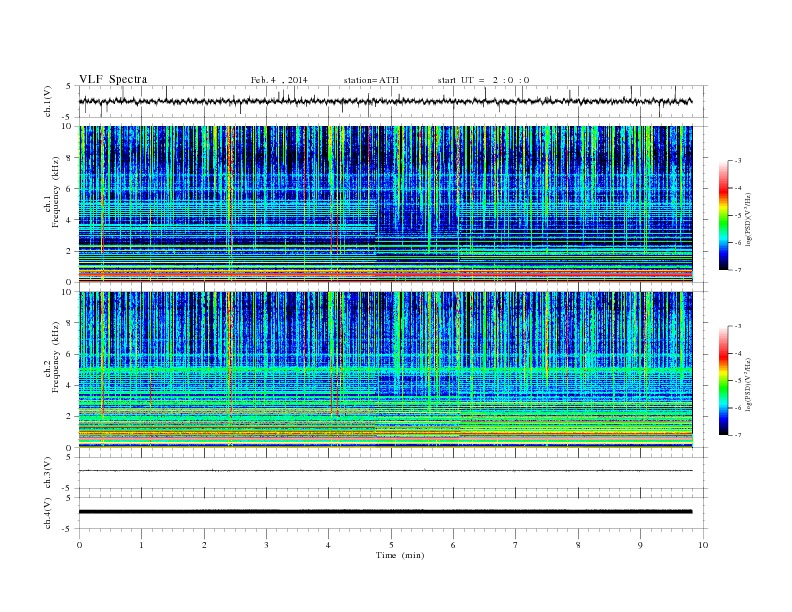Viewport: 792px width, 612px height.
Task: Click the ch.1 spectrogram color scale bar
Action: click(723, 215)
